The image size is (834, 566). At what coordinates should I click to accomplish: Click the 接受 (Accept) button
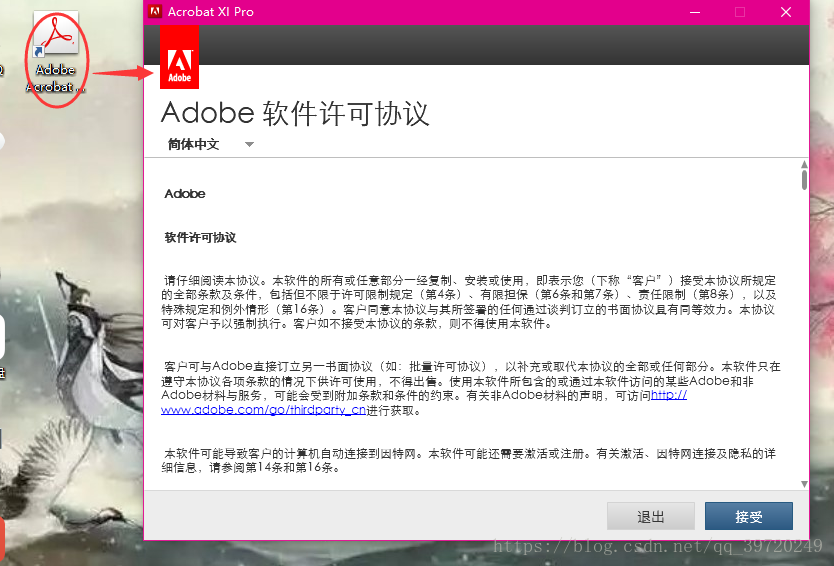click(x=748, y=516)
